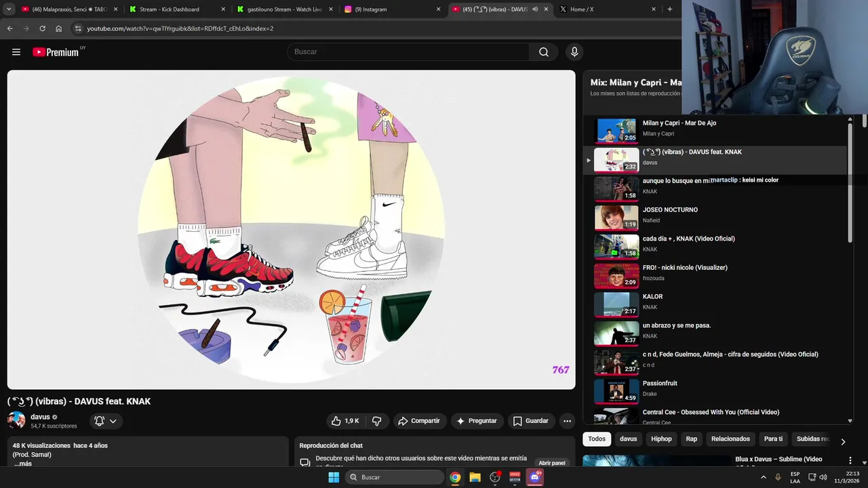Click the YouTube 'Buscar' search field

click(409, 52)
